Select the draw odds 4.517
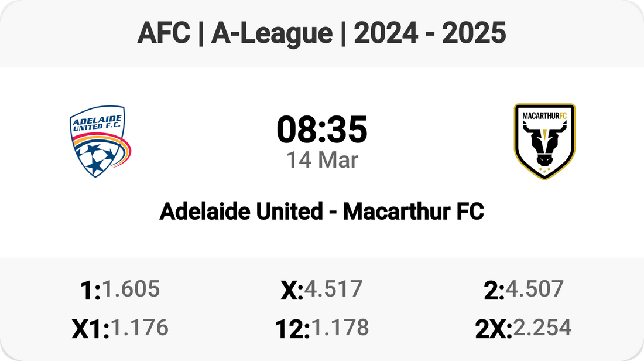This screenshot has width=644, height=361. click(333, 289)
